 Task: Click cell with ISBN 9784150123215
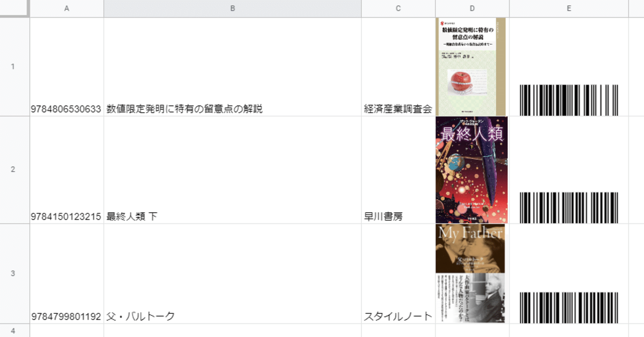point(67,170)
